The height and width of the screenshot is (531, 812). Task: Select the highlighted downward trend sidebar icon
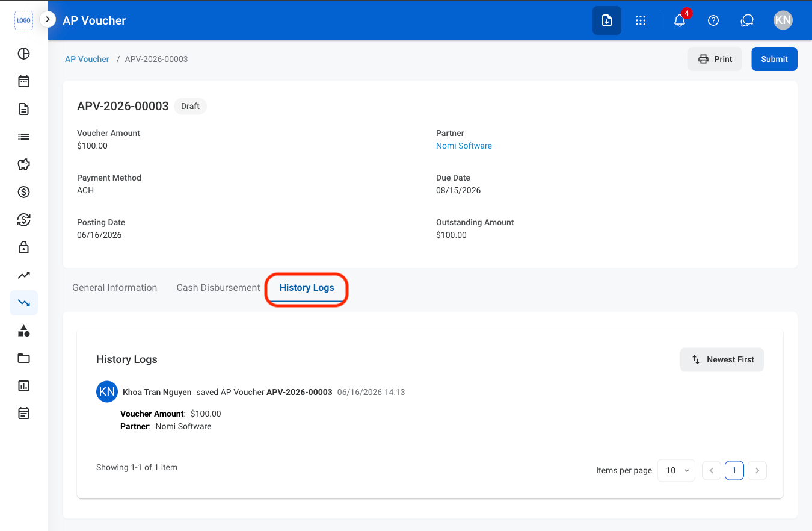click(23, 303)
